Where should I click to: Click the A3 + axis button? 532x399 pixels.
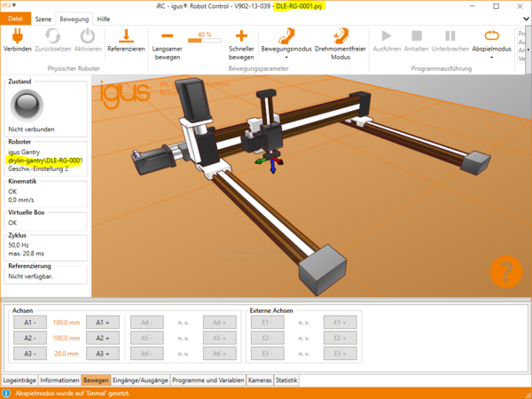pos(103,354)
